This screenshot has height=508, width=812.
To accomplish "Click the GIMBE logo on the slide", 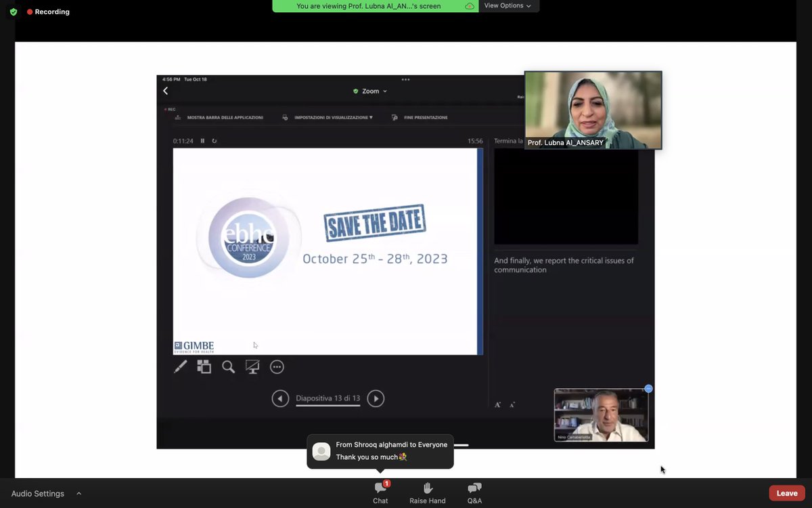I will tap(194, 347).
